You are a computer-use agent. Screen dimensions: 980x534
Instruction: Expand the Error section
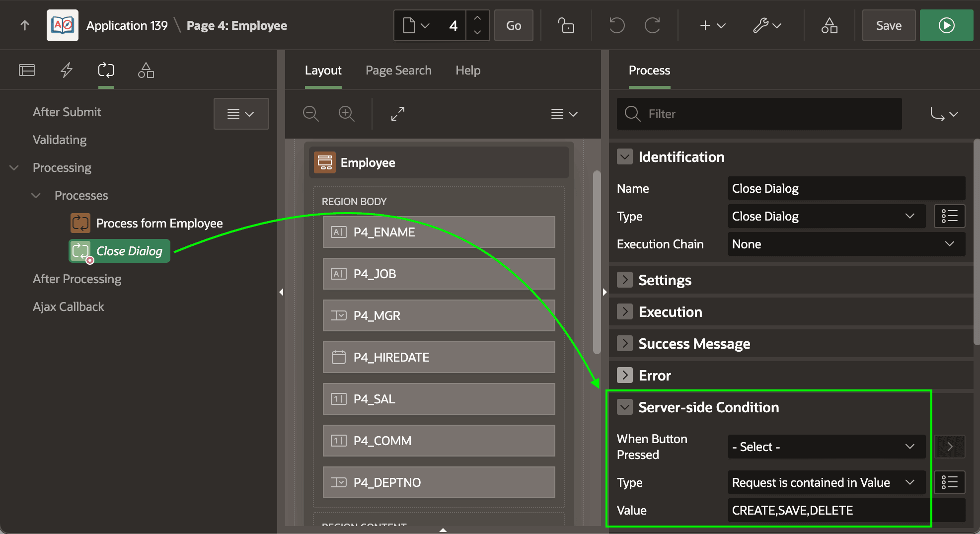pyautogui.click(x=625, y=375)
